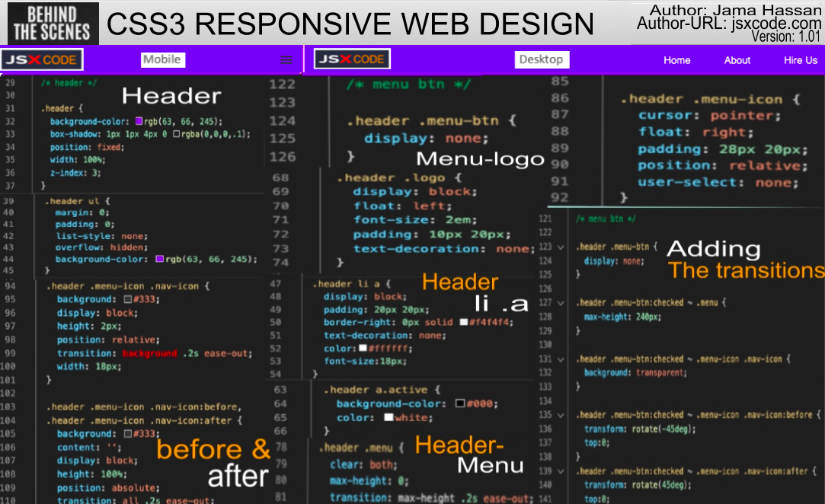Screen dimensions: 825x504
Task: Click the #000 color swatch
Action: coord(460,404)
